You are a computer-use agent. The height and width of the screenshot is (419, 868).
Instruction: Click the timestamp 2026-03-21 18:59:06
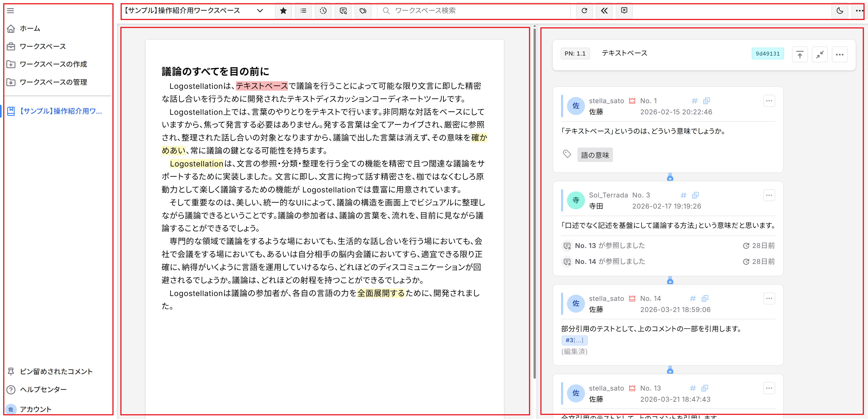coord(675,310)
